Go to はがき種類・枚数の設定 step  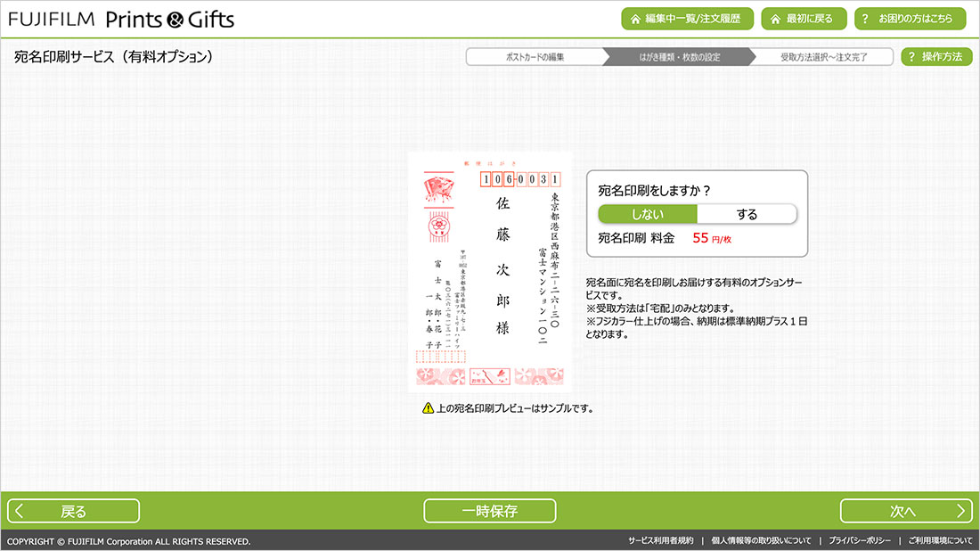[679, 57]
